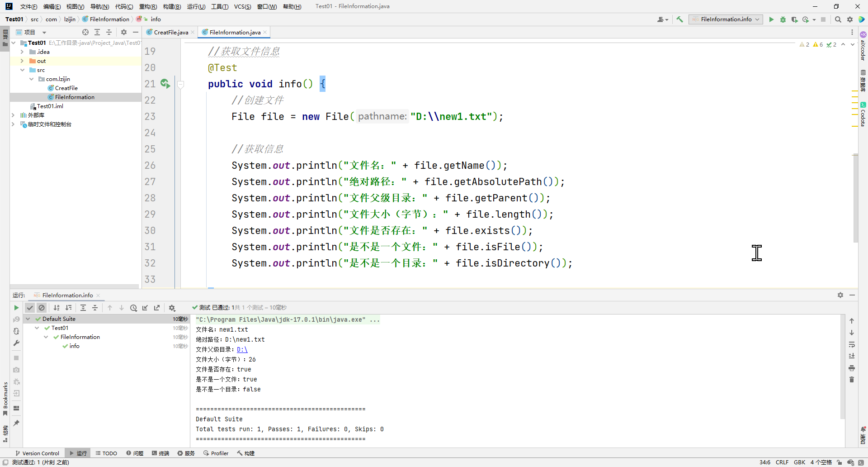Viewport: 868px width, 467px height.
Task: Expand the .idea folder
Action: (22, 52)
